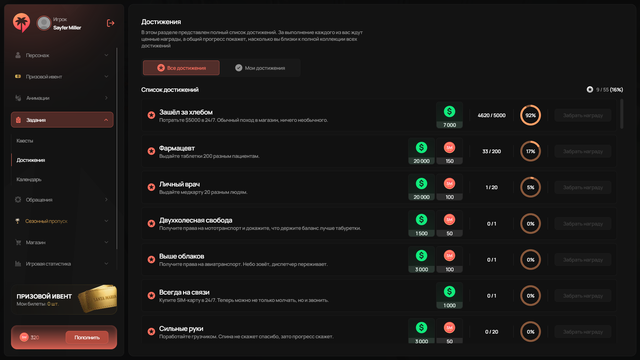Viewport: 640px width, 360px height.
Task: Switch to Мои достижения tab
Action: 260,68
